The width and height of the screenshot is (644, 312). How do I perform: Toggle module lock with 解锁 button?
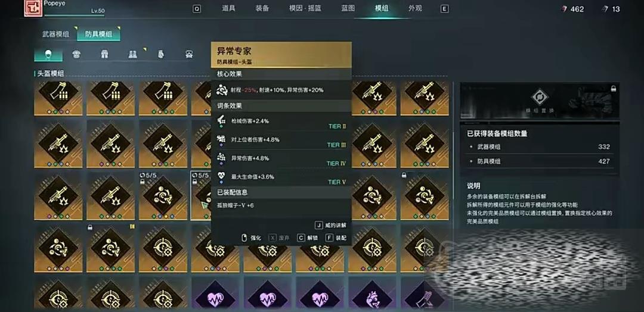coord(312,238)
